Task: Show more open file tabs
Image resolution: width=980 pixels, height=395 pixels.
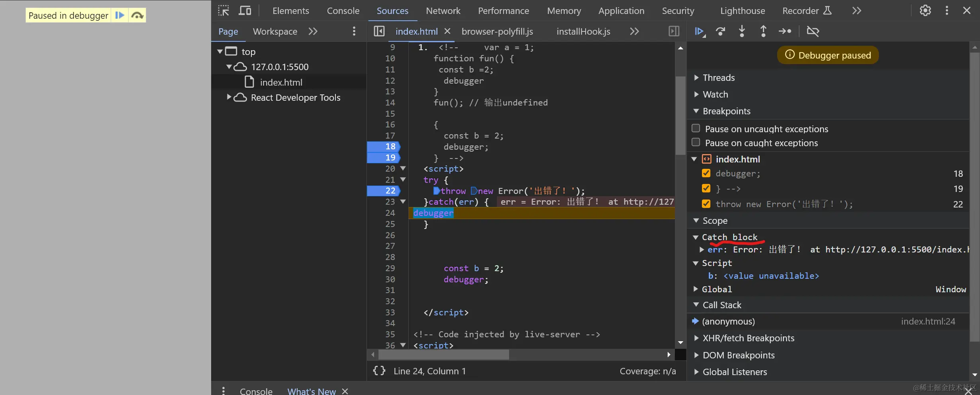Action: pos(634,31)
